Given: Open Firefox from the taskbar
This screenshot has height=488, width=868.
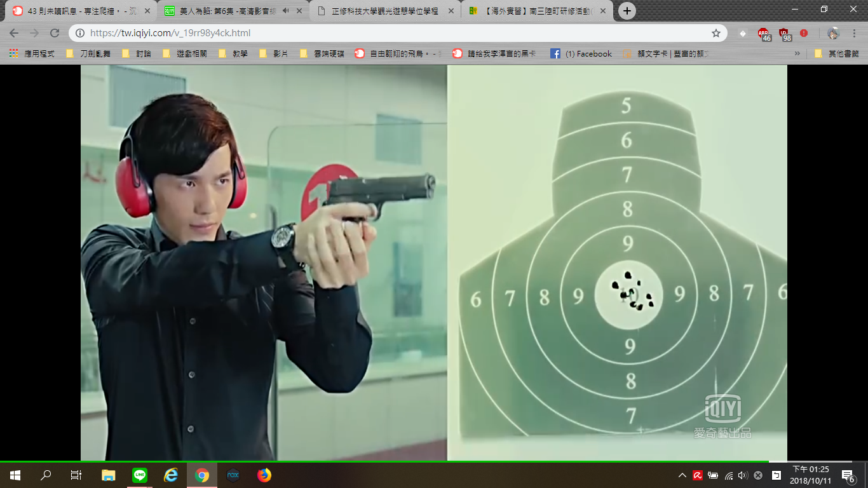Looking at the screenshot, I should 264,475.
